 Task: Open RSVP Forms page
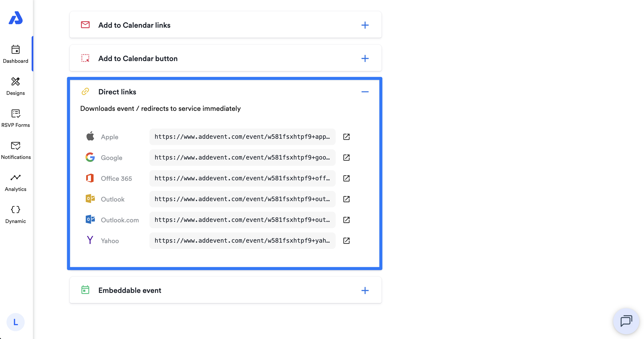point(16,118)
